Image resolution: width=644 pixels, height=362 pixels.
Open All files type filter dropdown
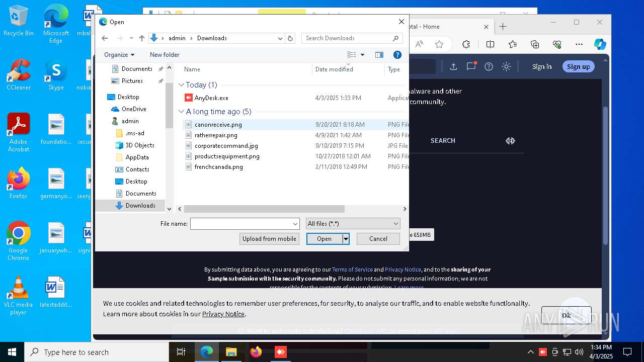(353, 224)
